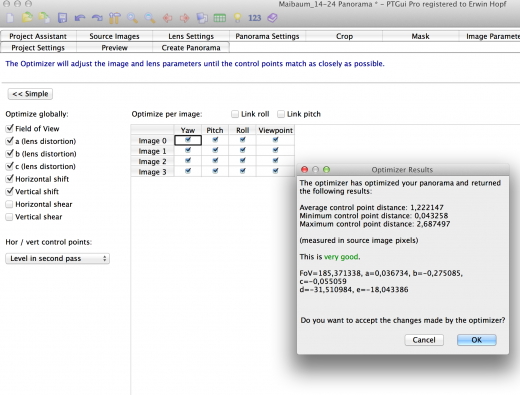Enable Link roll
Screen dimensions: 520x395
click(x=235, y=114)
